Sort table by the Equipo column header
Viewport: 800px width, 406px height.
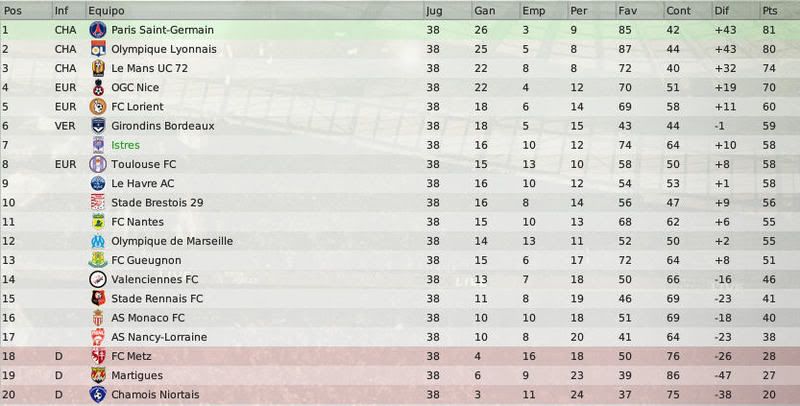click(106, 11)
